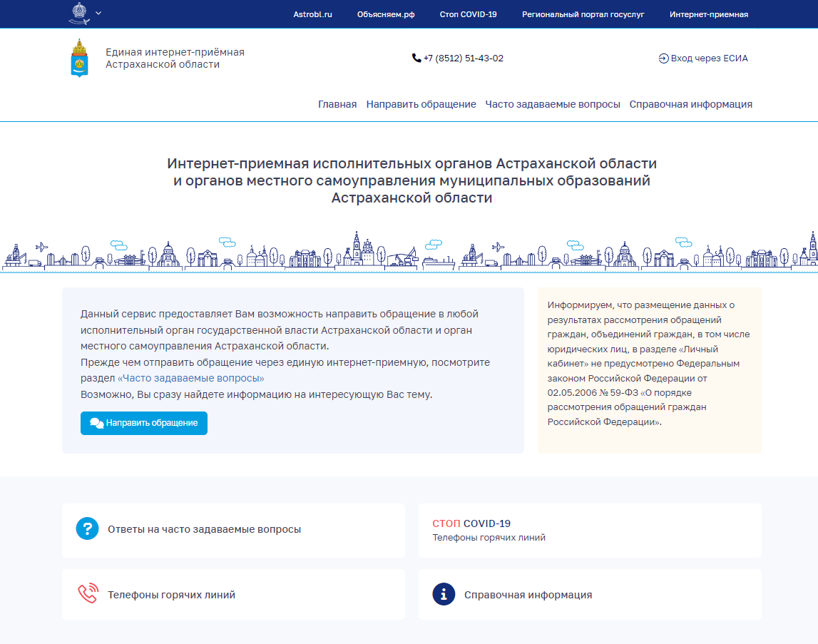Click the dark blue info icon
The height and width of the screenshot is (644, 818).
[444, 594]
